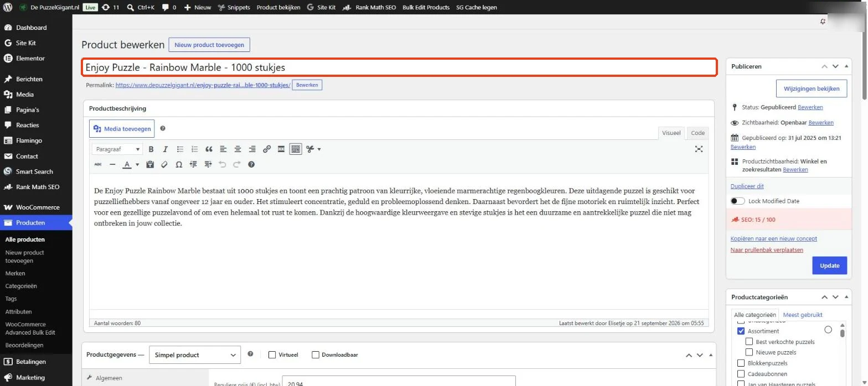Insert Read More tag

click(x=281, y=149)
